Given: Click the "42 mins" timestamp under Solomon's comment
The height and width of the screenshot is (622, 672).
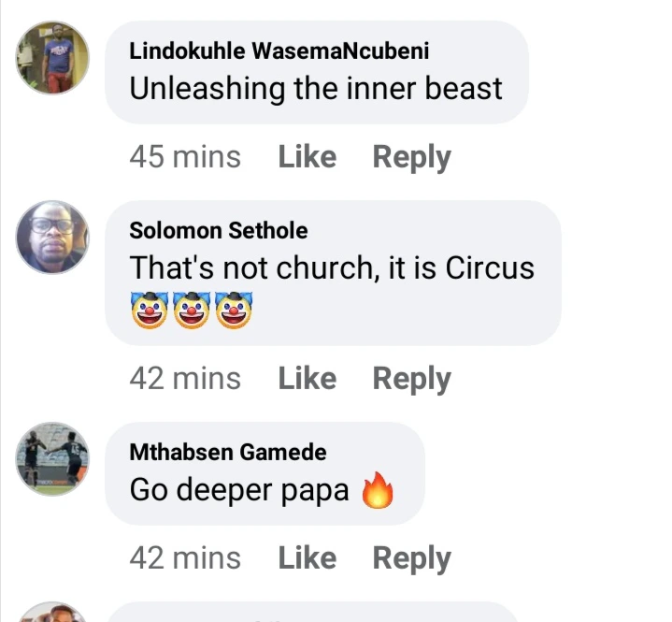Looking at the screenshot, I should [184, 379].
